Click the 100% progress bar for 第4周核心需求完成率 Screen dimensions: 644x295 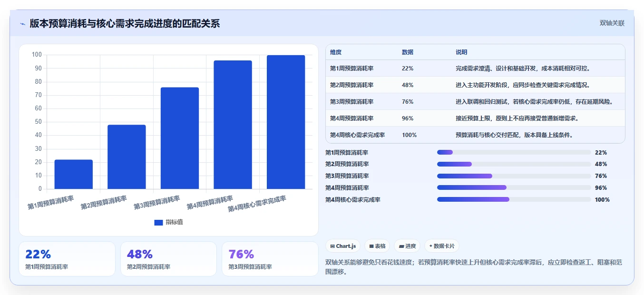pos(514,200)
